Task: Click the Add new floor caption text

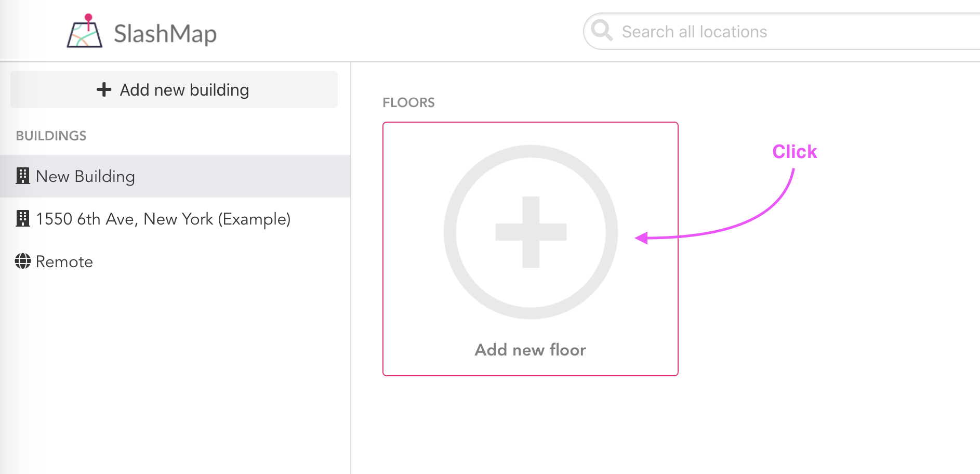Action: [x=531, y=350]
